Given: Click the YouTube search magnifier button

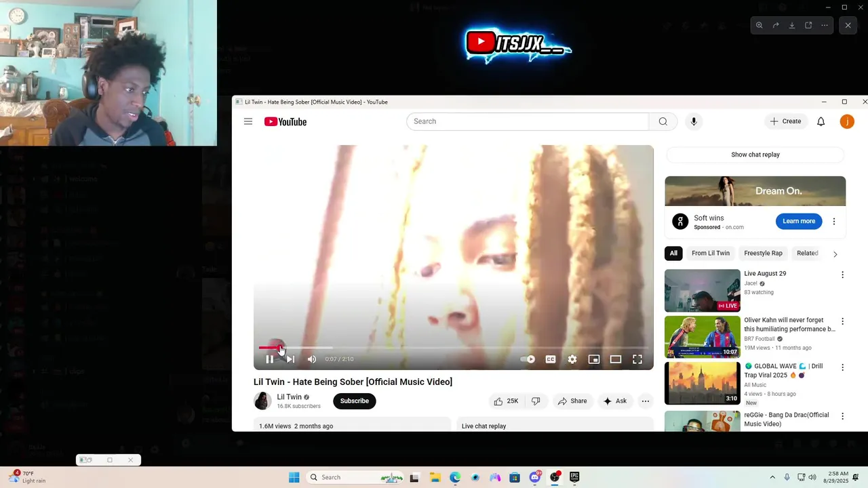Looking at the screenshot, I should (x=663, y=121).
